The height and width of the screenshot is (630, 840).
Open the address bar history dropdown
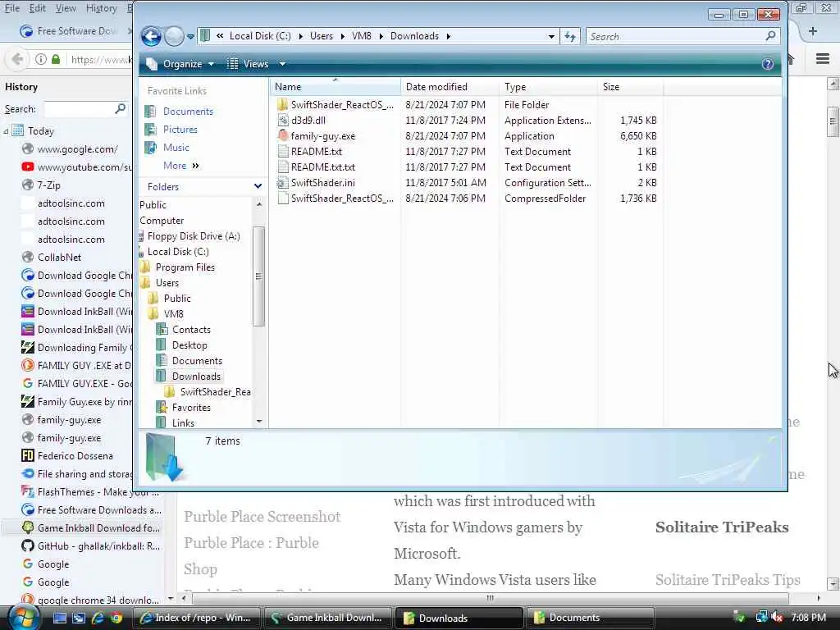[551, 36]
